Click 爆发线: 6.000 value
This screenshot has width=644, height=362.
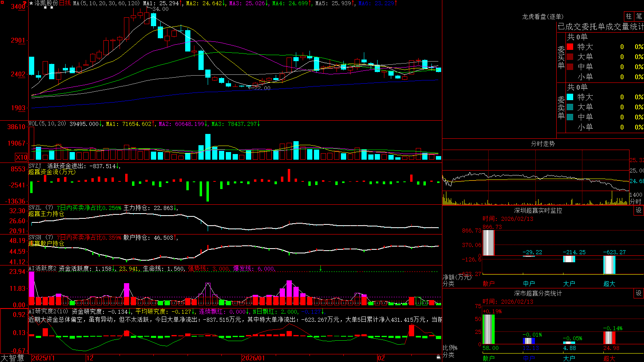(254, 268)
